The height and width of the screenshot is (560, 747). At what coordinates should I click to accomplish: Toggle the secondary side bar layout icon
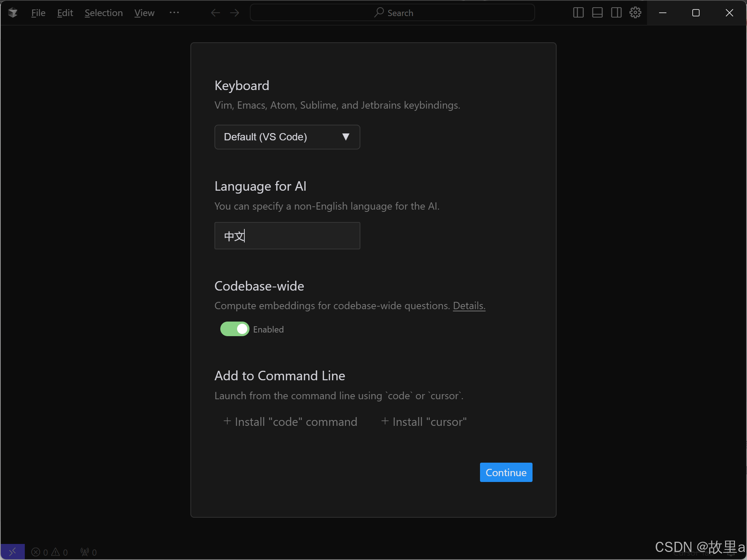(616, 13)
